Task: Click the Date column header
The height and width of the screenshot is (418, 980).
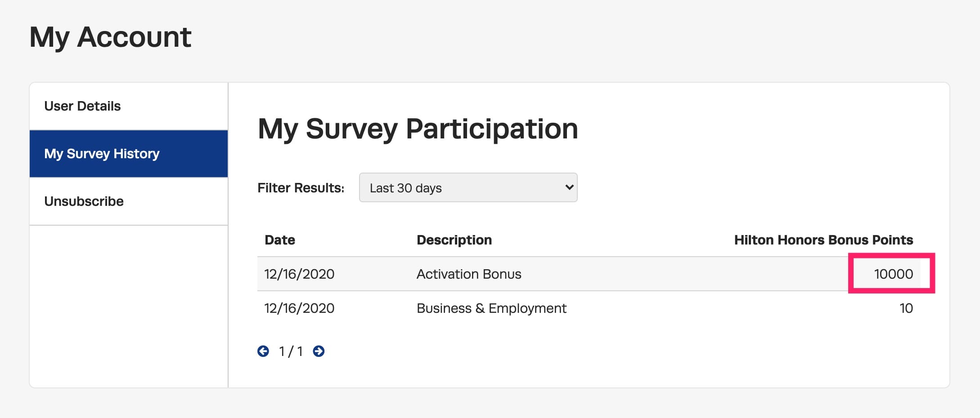Action: [x=280, y=240]
